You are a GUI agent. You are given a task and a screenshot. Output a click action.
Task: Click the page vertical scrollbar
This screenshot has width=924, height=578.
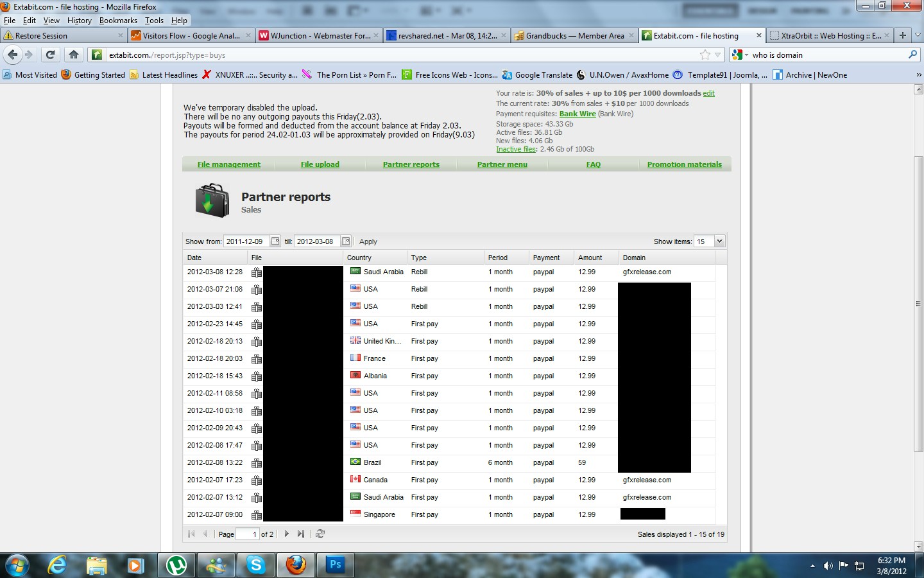pyautogui.click(x=918, y=318)
